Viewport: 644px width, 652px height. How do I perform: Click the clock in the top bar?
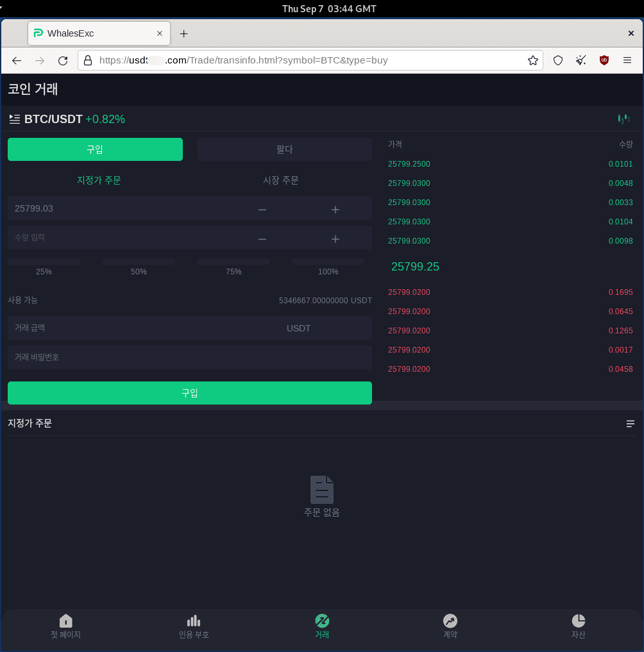click(329, 9)
